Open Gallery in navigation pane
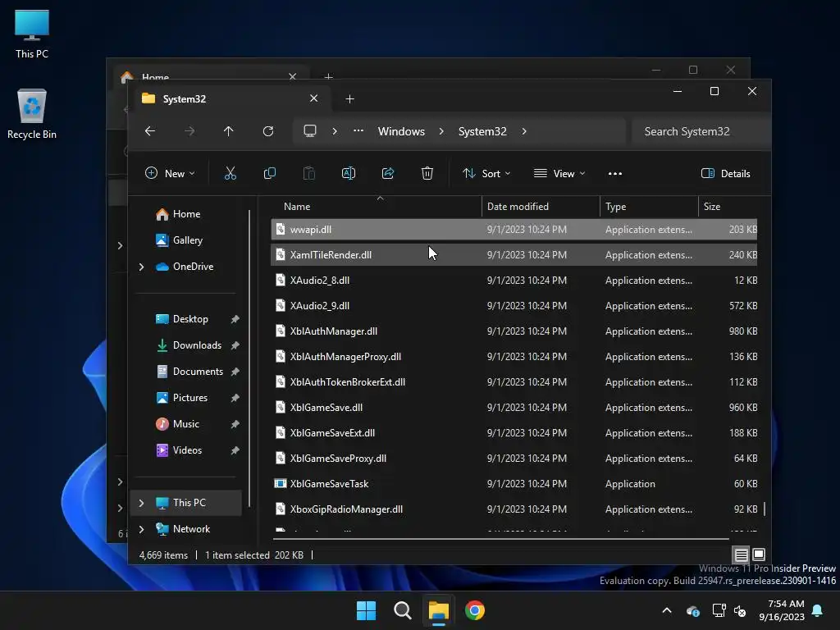840x630 pixels. (x=186, y=240)
